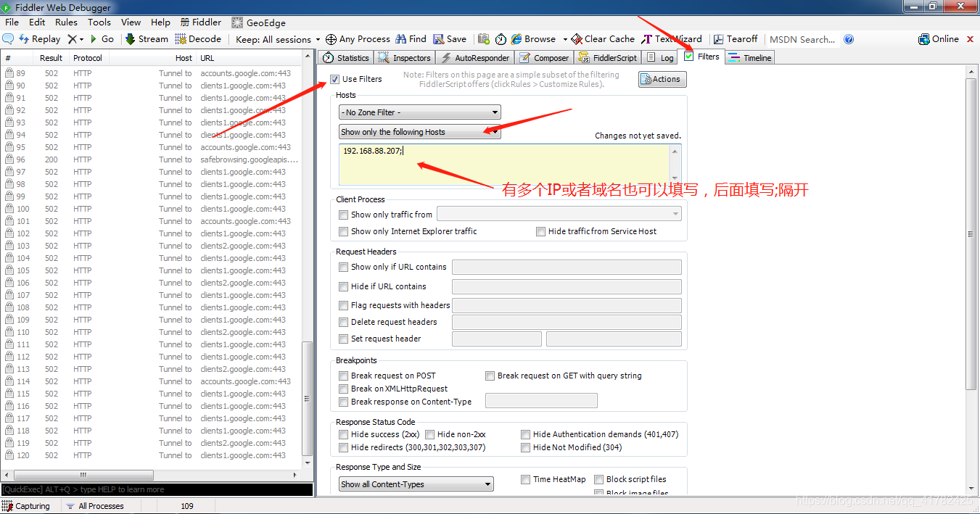Click the hosts text box with 192.168.88.207
This screenshot has width=980, height=514.
tap(510, 164)
